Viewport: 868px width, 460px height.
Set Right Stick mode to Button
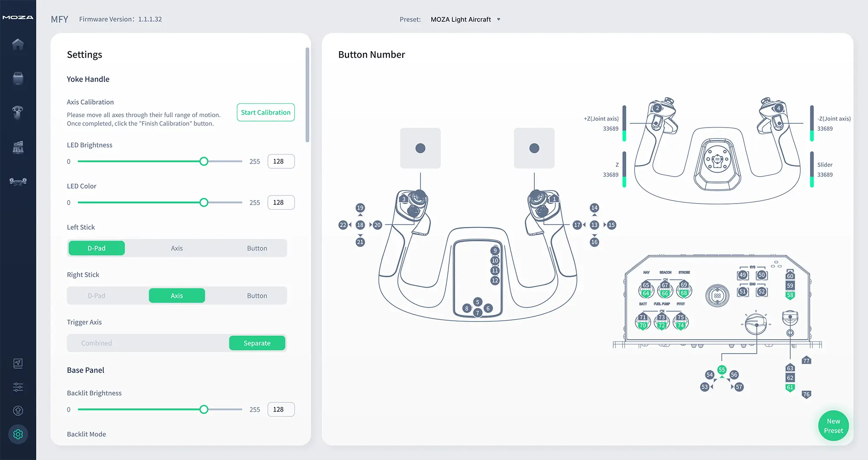[257, 296]
